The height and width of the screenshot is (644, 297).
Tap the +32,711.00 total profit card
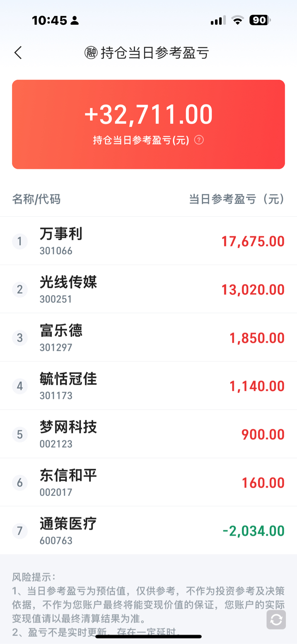click(x=148, y=124)
